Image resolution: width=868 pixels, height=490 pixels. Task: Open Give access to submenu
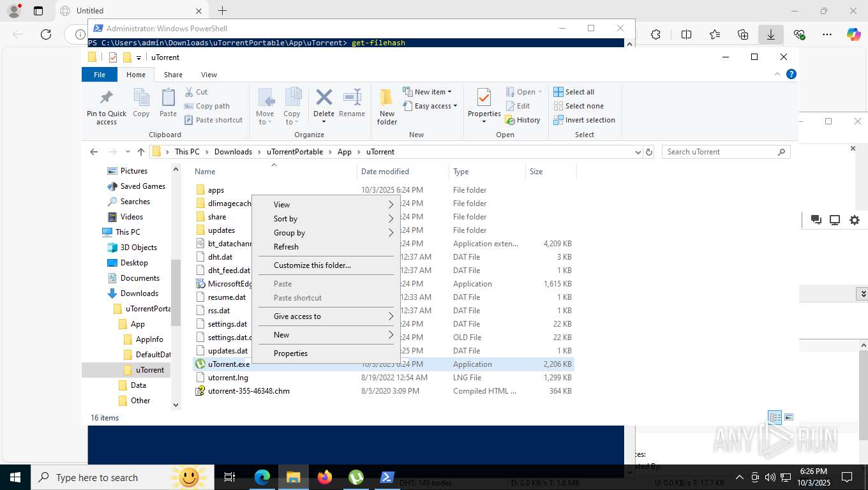tap(326, 316)
